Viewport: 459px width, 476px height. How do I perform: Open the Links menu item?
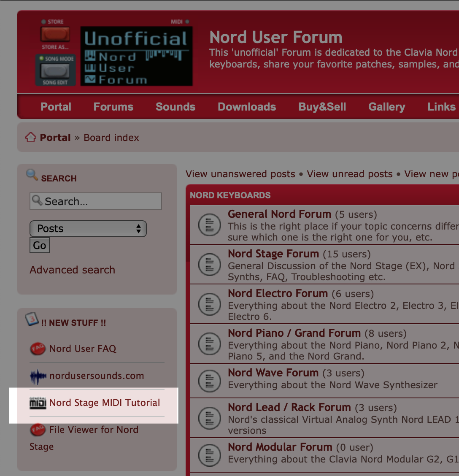[x=441, y=107]
